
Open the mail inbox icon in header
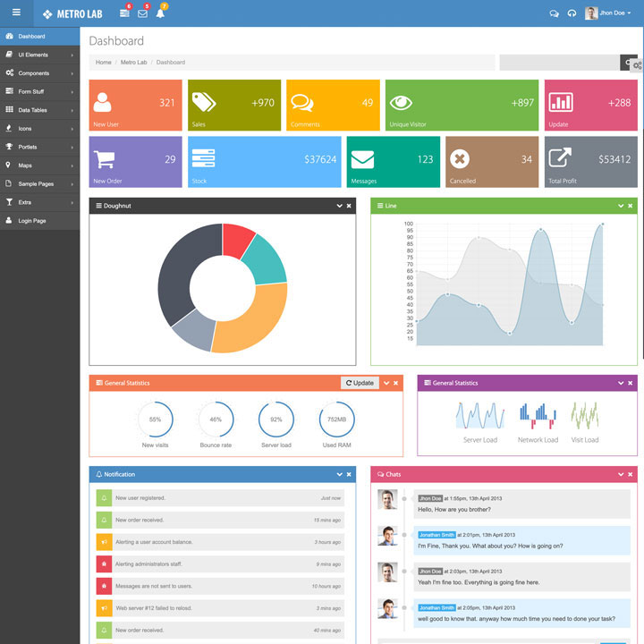coord(142,13)
